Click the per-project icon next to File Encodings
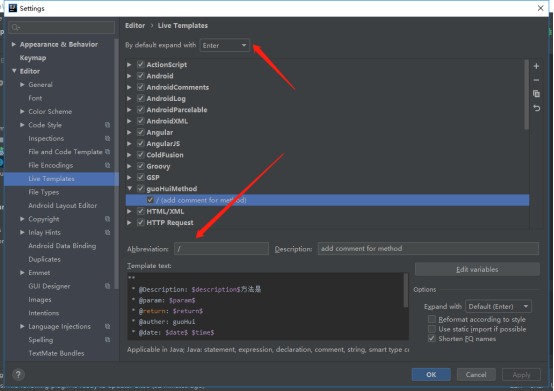 point(107,165)
